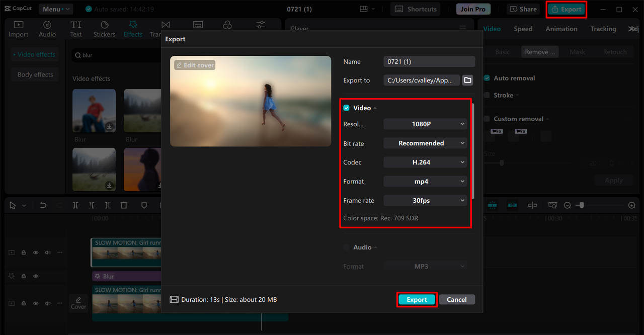Open the Resolution 1080P dropdown
The image size is (644, 335).
pyautogui.click(x=426, y=124)
